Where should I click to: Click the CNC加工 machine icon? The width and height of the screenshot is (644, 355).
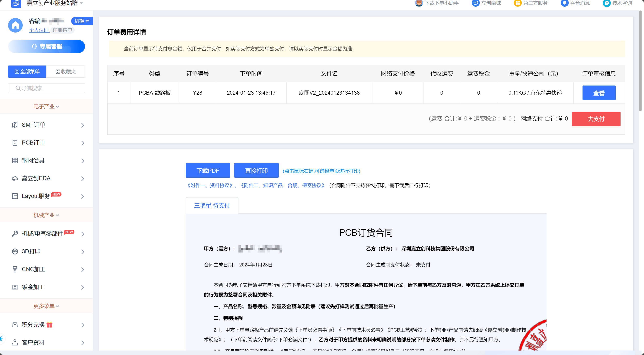click(x=15, y=269)
